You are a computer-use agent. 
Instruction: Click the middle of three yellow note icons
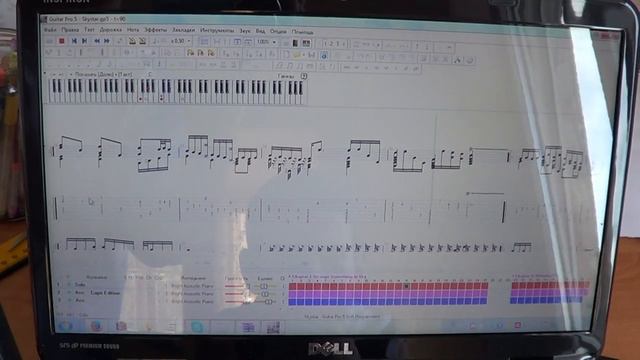200,53
